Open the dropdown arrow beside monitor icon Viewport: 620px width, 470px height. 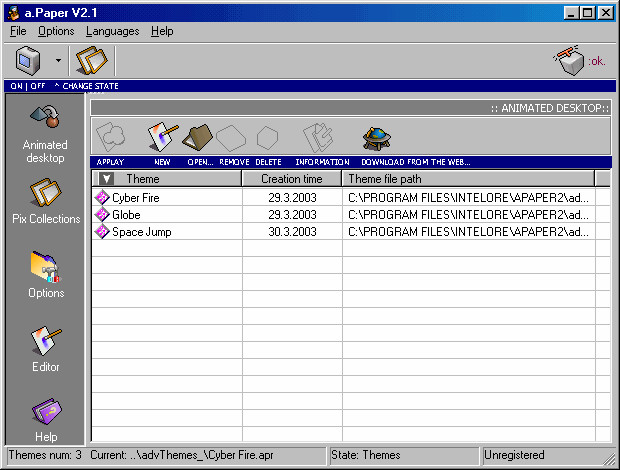(x=58, y=60)
